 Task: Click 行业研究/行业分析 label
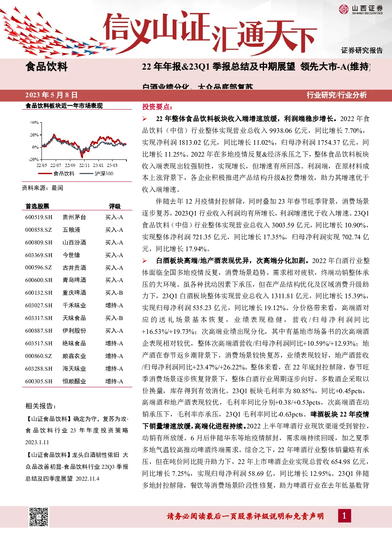pos(337,95)
